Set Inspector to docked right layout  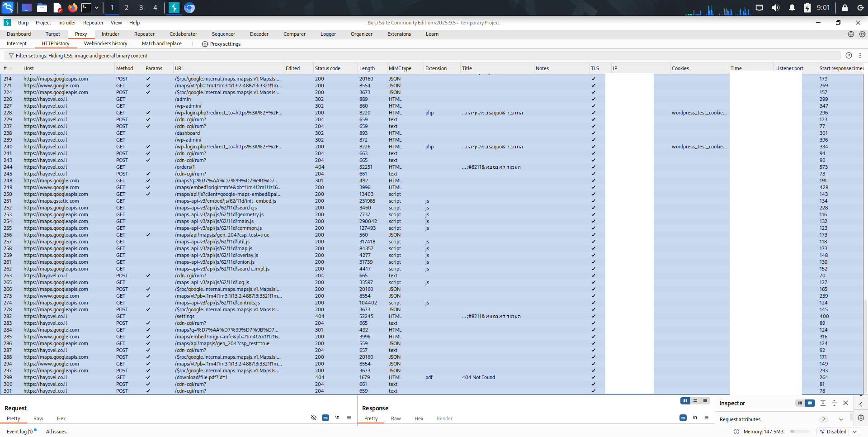810,403
